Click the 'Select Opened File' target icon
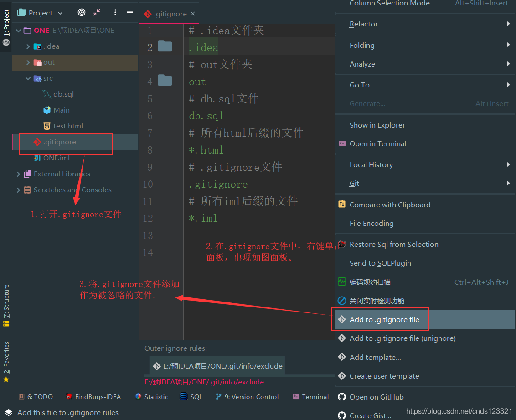 [82, 12]
